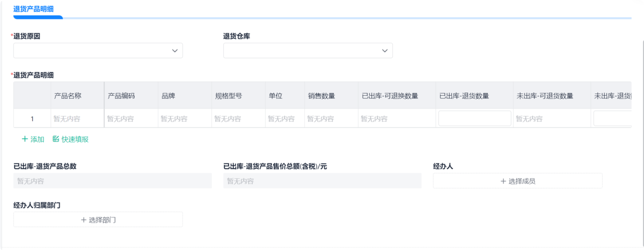This screenshot has height=251, width=644.
Task: Click the 产品编码 column header
Action: click(x=131, y=96)
